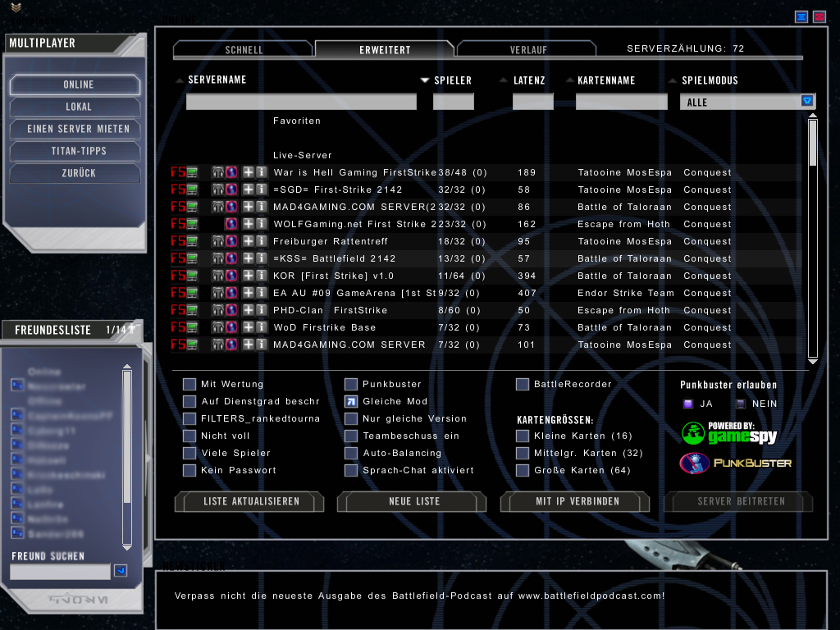Image resolution: width=840 pixels, height=630 pixels.
Task: Click the GameSpy logo
Action: point(729,433)
